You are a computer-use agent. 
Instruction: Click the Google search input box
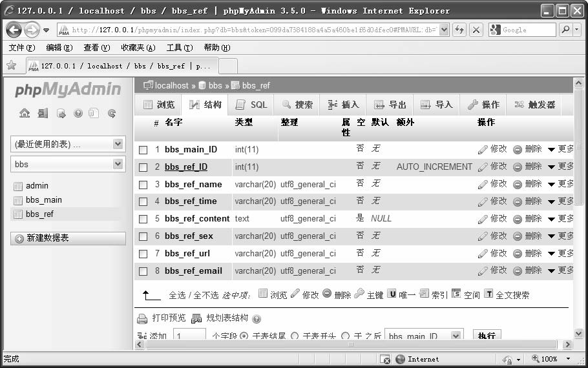click(522, 30)
